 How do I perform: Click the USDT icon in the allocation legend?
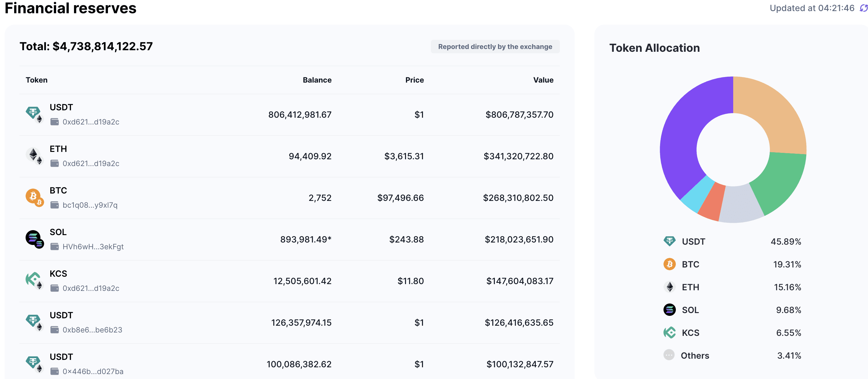(x=669, y=241)
